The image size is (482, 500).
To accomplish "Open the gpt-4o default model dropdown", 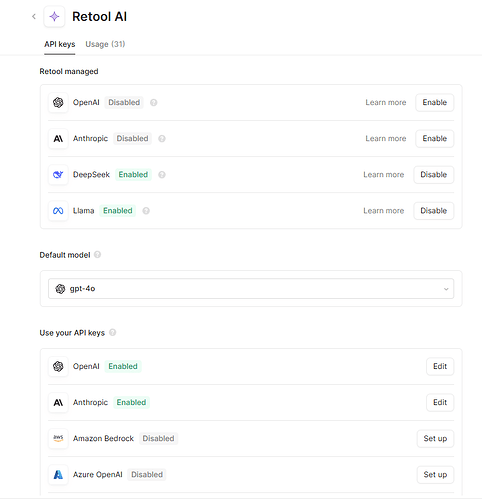I will pos(251,289).
